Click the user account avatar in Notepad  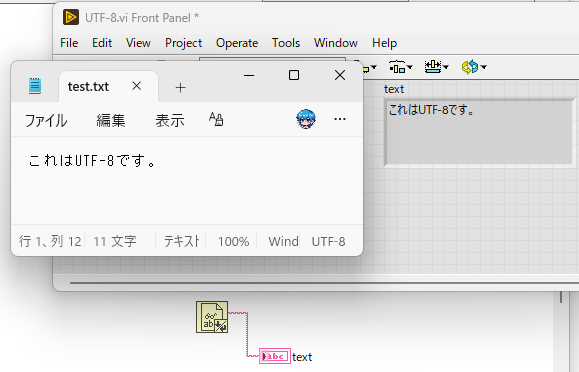(x=306, y=119)
